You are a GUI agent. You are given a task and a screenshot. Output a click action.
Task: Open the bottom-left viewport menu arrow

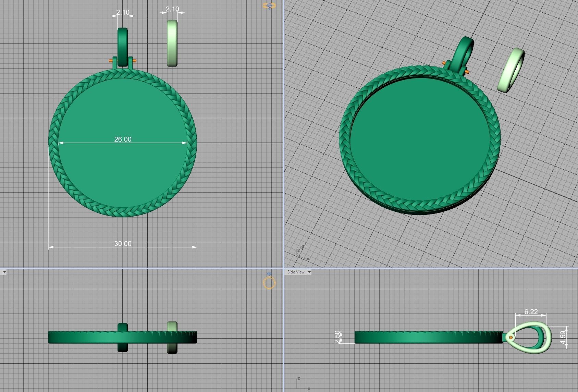click(x=4, y=272)
